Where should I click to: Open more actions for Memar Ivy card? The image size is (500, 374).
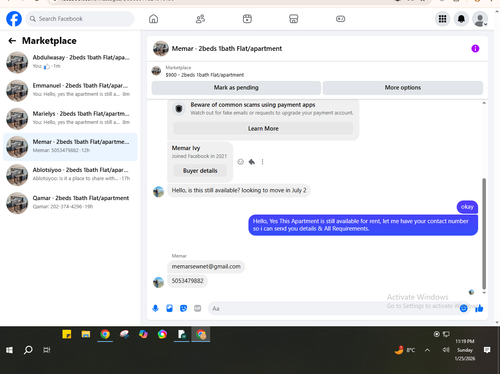pos(262,162)
